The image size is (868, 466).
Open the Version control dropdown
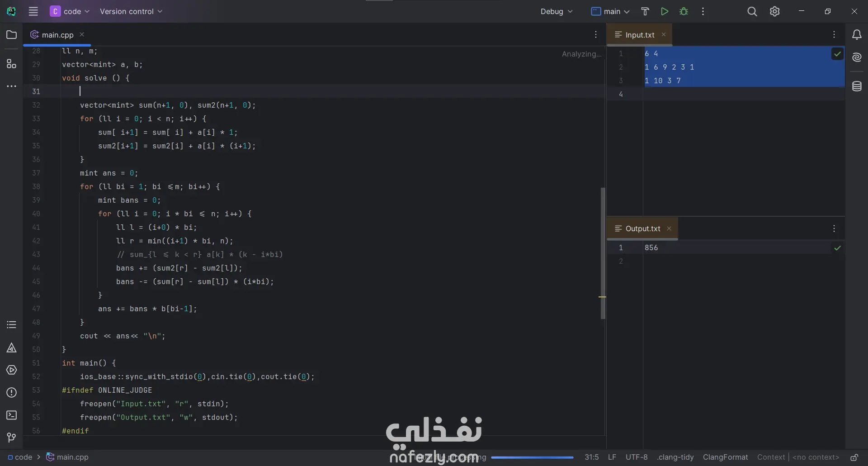(x=131, y=11)
